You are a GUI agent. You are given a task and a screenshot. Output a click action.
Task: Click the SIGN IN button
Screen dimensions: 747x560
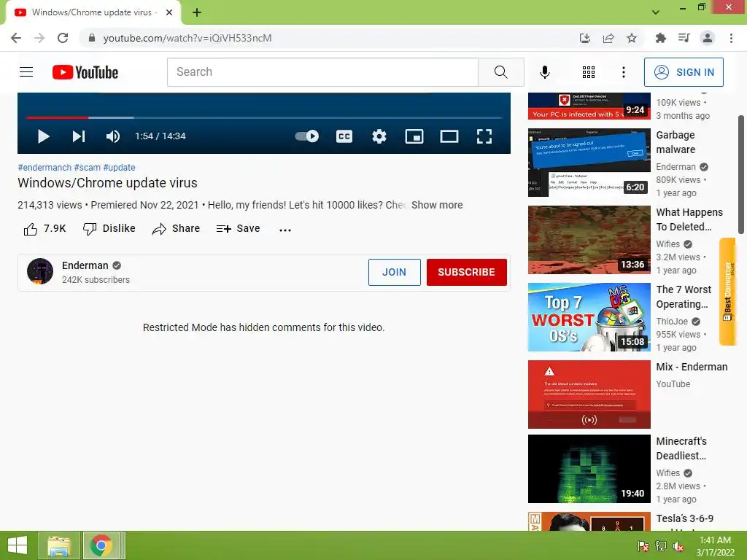684,72
